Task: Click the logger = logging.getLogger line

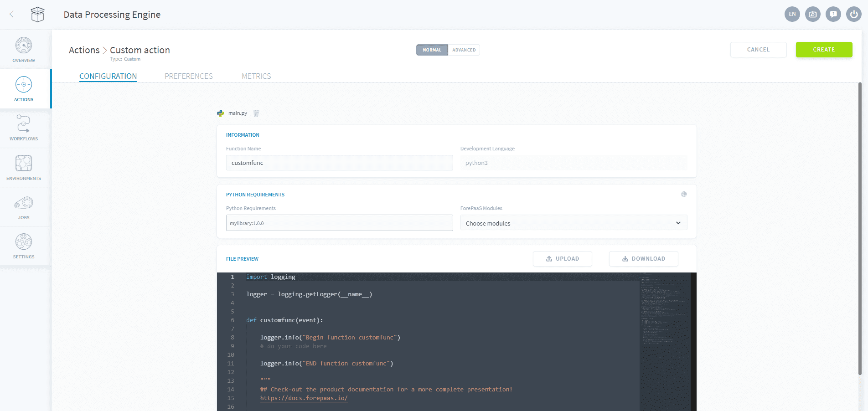Action: (309, 294)
